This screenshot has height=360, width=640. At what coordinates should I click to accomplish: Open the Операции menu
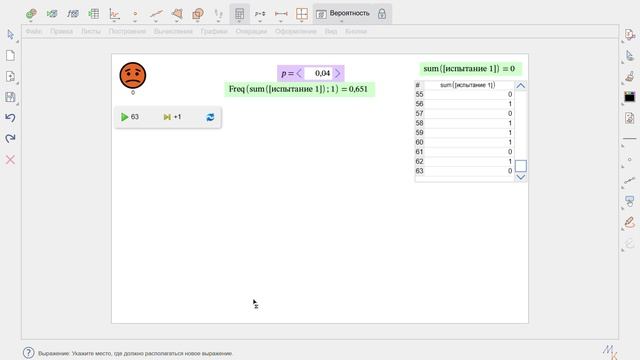(251, 31)
